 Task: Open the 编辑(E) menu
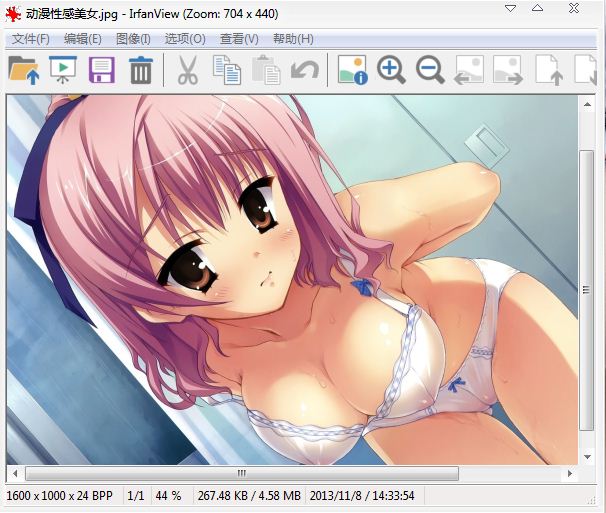tap(83, 39)
